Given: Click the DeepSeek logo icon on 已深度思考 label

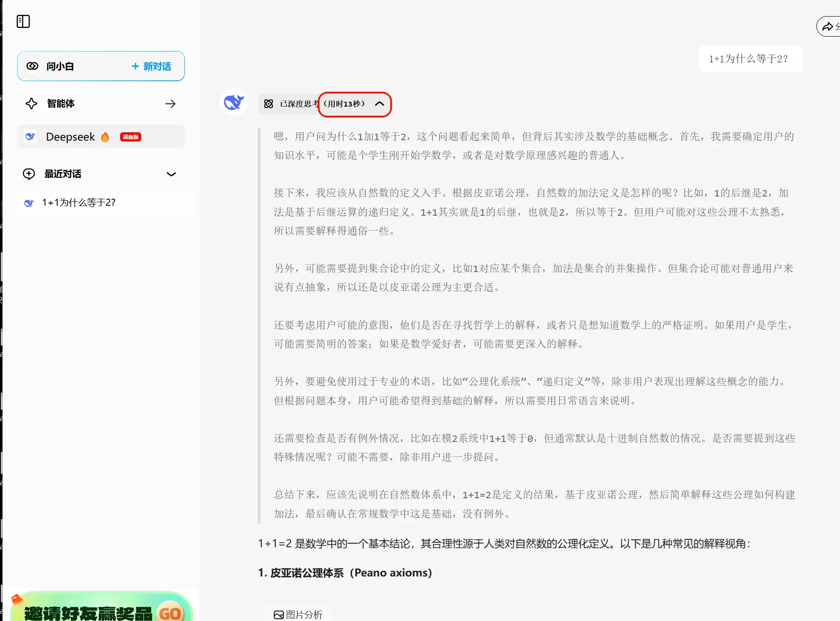Looking at the screenshot, I should pyautogui.click(x=268, y=104).
